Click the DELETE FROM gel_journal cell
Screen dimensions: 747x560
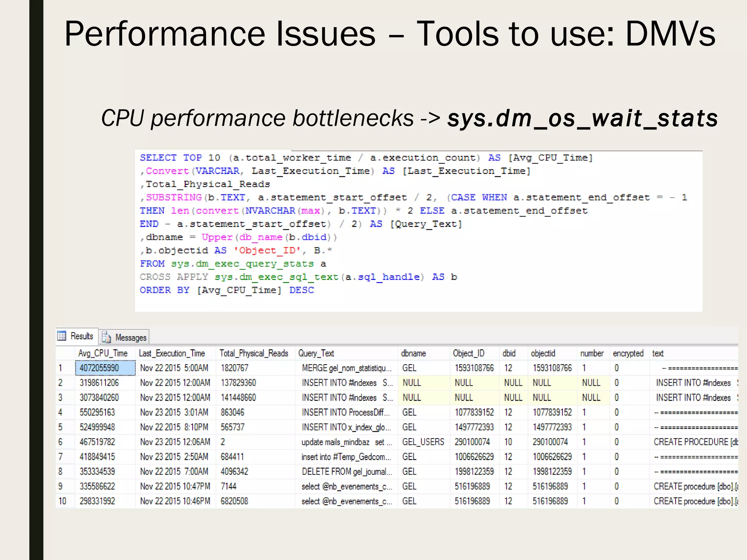pos(347,471)
